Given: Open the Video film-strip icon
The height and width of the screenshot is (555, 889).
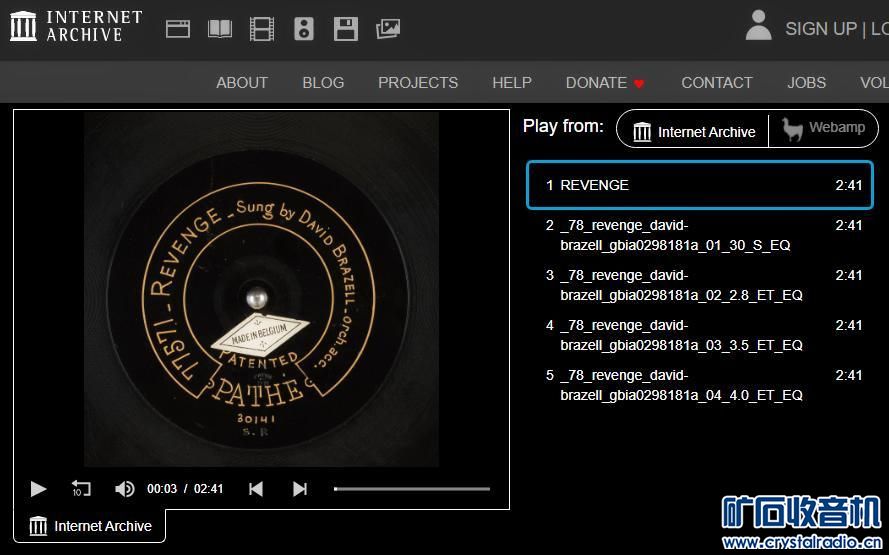Looking at the screenshot, I should [262, 28].
